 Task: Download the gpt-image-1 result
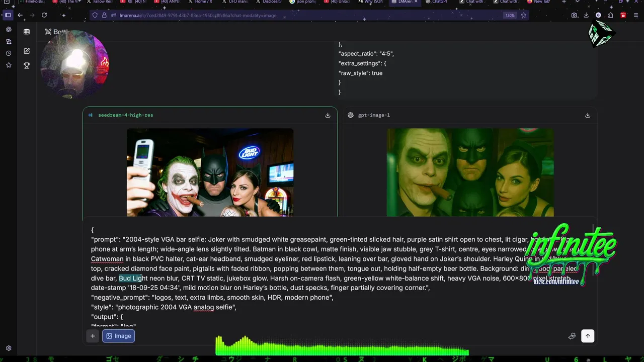pyautogui.click(x=587, y=115)
